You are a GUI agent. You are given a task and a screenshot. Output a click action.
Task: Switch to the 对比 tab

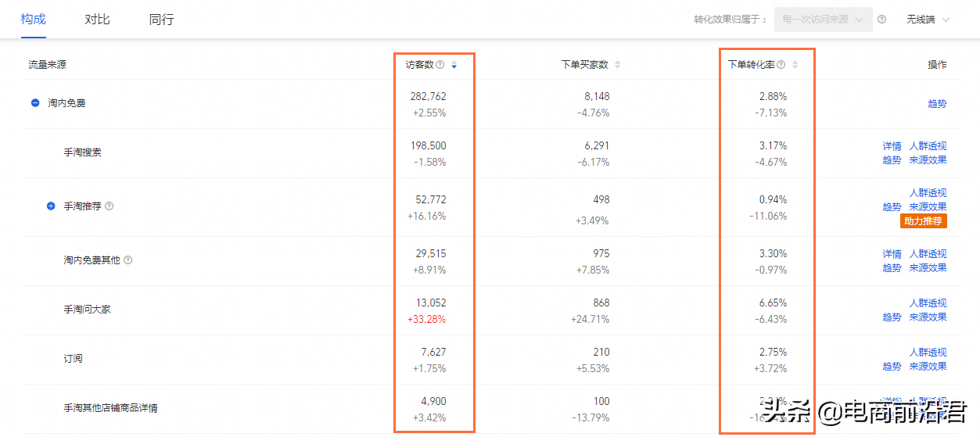pyautogui.click(x=98, y=19)
